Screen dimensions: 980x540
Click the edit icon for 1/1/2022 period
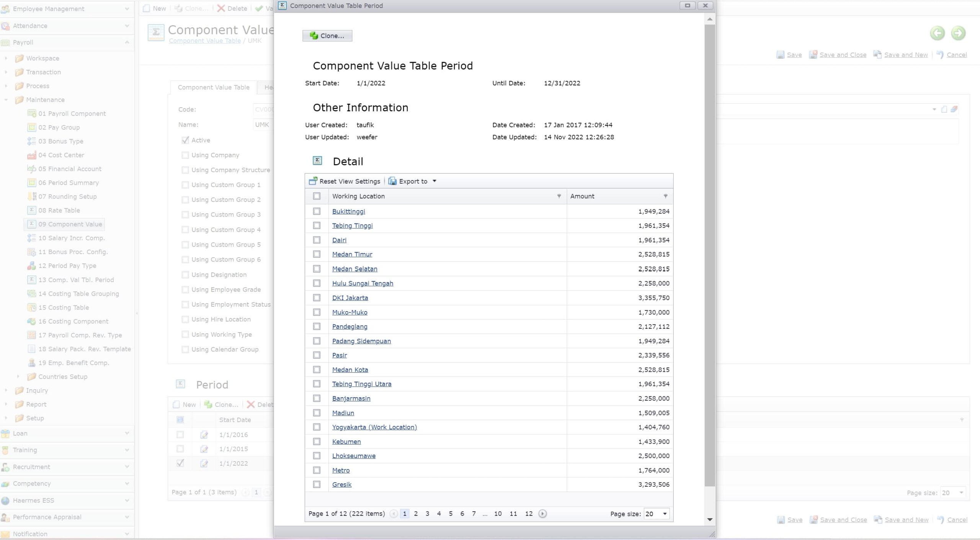click(204, 463)
